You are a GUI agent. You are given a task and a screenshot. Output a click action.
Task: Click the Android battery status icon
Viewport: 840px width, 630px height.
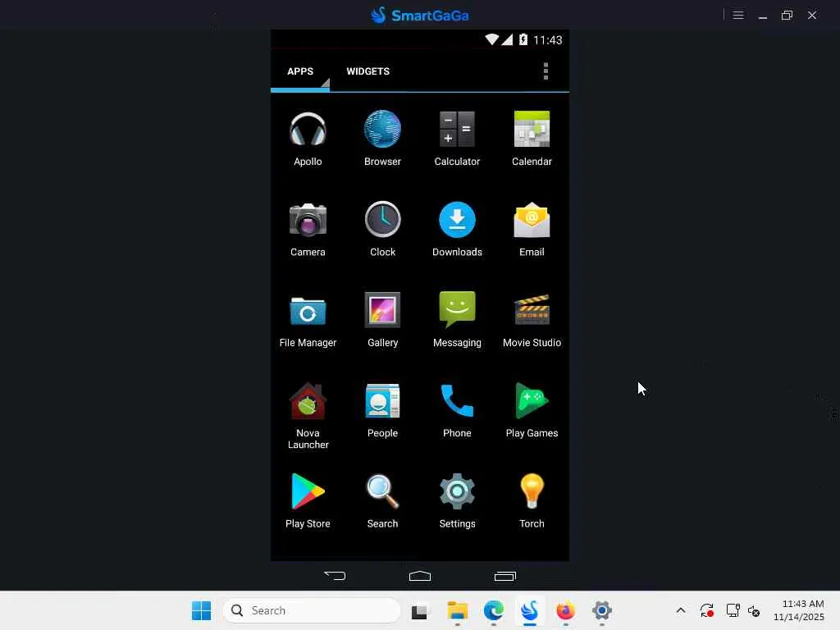pos(523,39)
